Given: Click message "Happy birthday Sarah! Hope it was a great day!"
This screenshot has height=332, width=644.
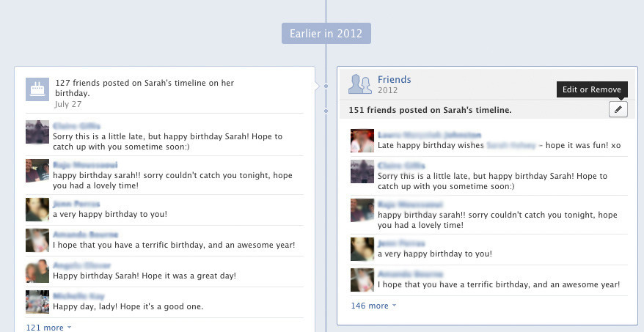Looking at the screenshot, I should [x=144, y=276].
